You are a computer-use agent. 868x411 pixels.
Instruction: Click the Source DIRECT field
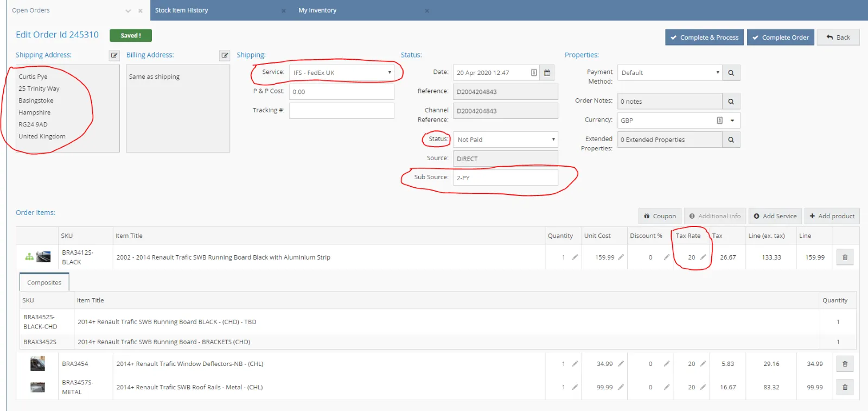click(x=506, y=159)
